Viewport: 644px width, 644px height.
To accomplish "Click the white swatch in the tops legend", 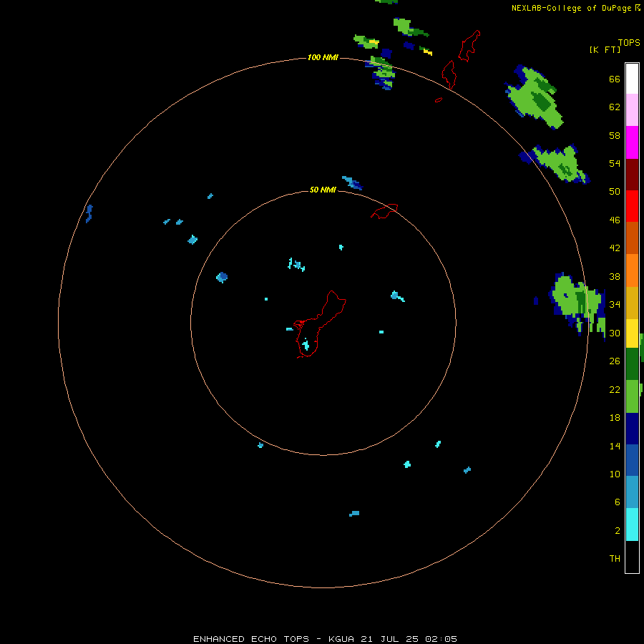I will tap(632, 79).
